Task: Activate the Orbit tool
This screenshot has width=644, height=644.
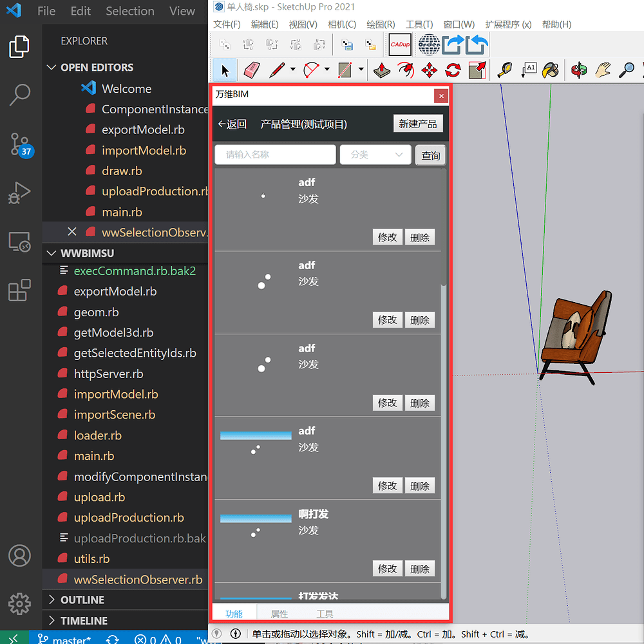Action: tap(578, 70)
